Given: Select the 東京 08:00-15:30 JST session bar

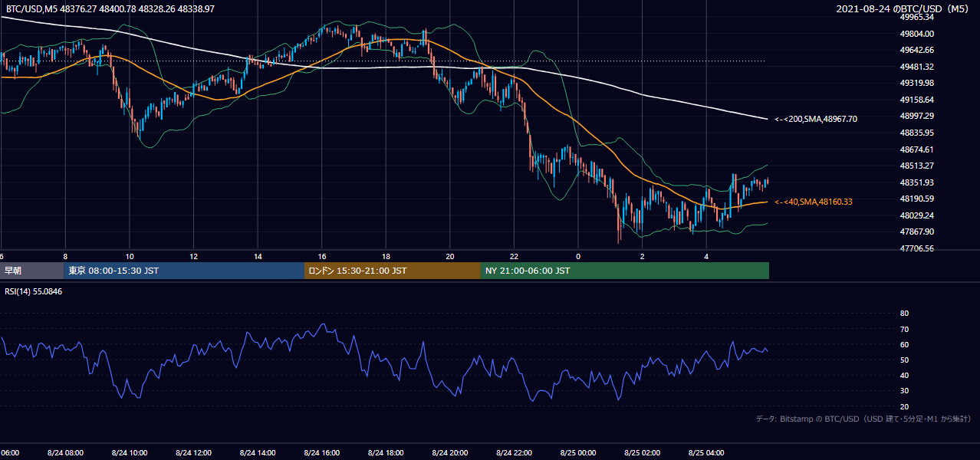Looking at the screenshot, I should click(184, 271).
